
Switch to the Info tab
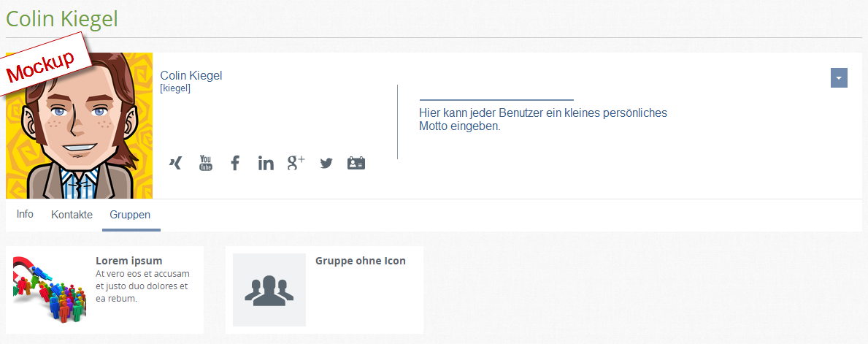coord(25,215)
